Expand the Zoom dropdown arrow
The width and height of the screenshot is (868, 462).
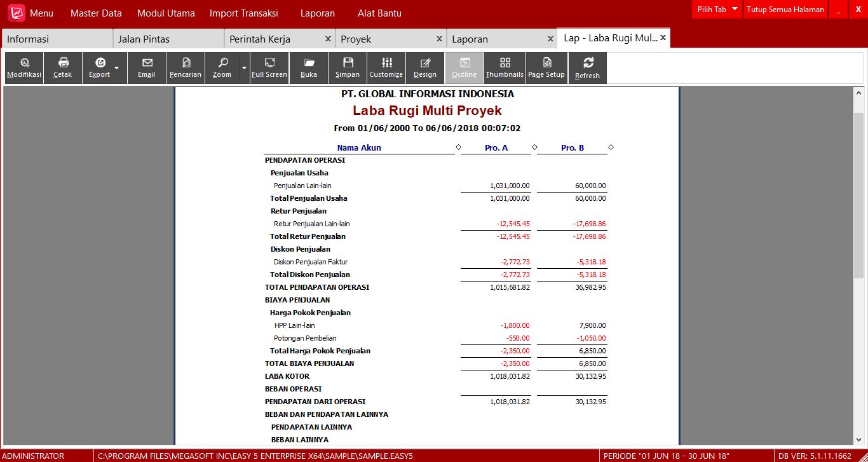[244, 67]
